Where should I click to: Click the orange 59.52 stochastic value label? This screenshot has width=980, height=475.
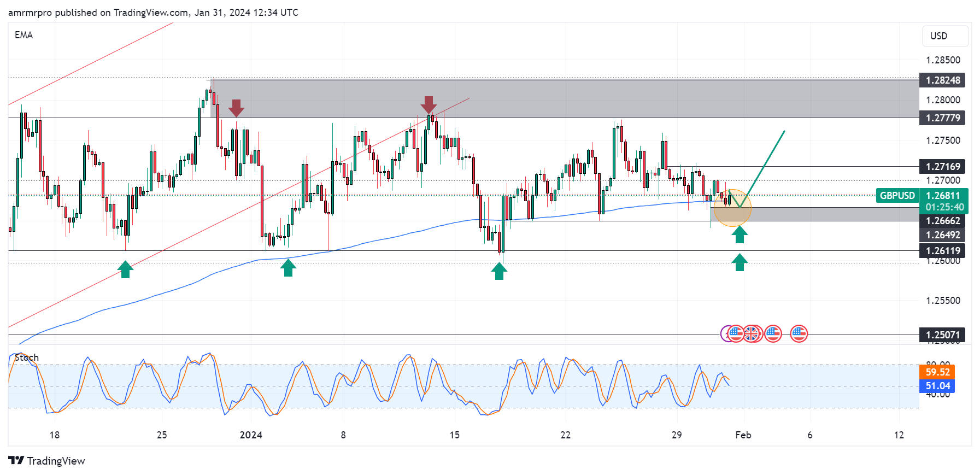click(937, 372)
